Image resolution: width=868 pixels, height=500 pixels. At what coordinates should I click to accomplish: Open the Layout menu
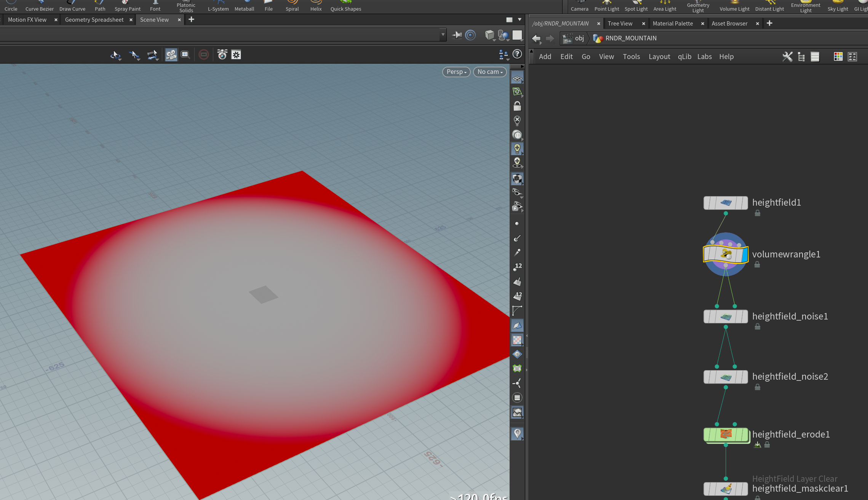(x=659, y=57)
